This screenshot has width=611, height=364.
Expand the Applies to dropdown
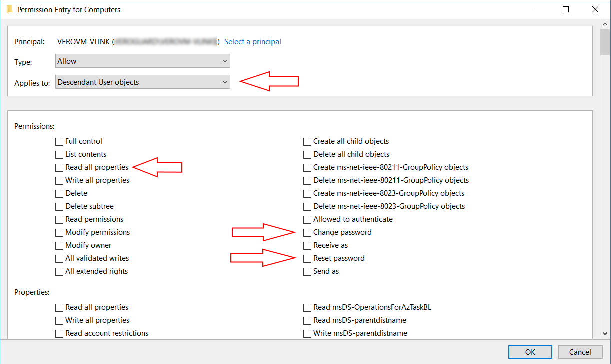(x=143, y=82)
